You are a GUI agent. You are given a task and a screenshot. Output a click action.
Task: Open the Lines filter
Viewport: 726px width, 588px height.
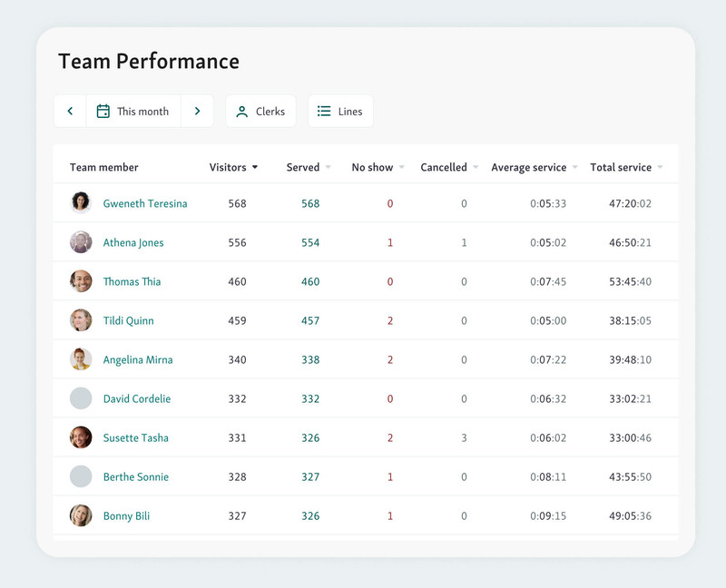coord(340,112)
